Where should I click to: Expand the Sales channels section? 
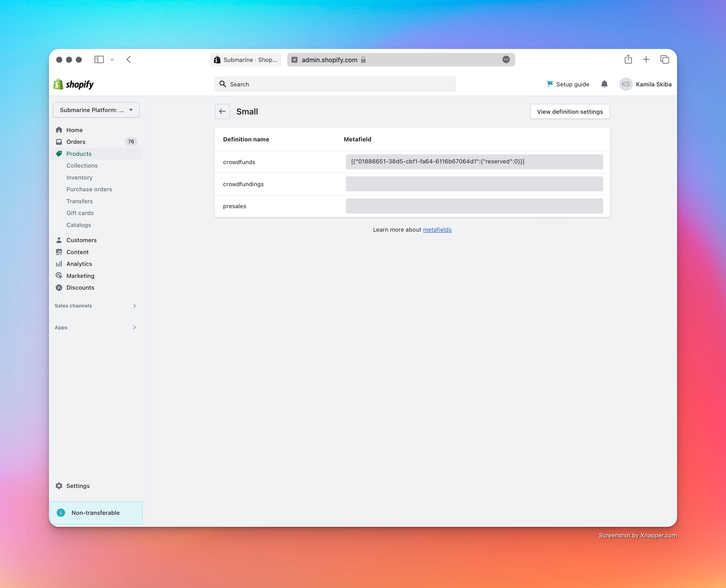coord(134,306)
